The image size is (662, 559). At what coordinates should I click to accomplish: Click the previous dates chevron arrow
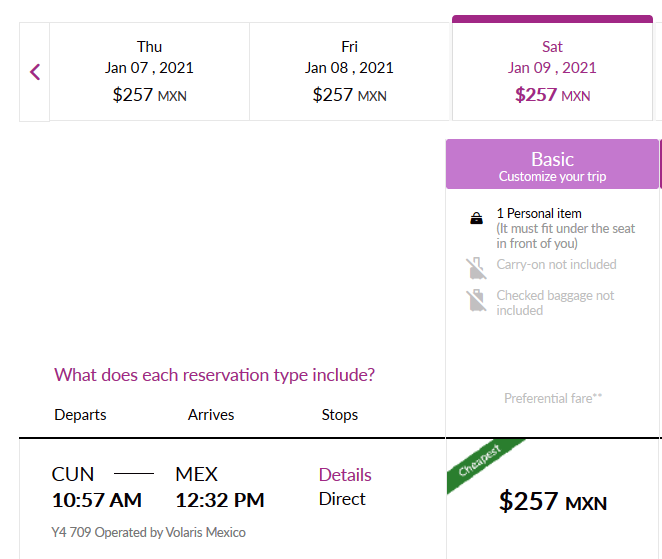35,72
